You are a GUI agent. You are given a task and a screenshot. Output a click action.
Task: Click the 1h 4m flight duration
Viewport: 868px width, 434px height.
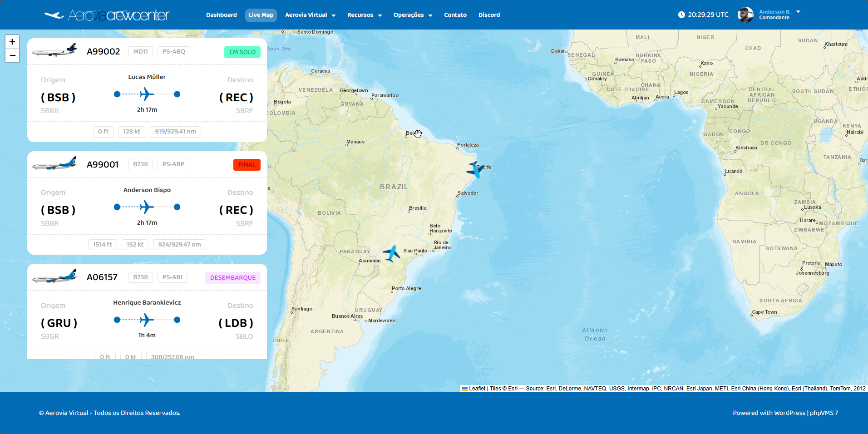click(147, 335)
